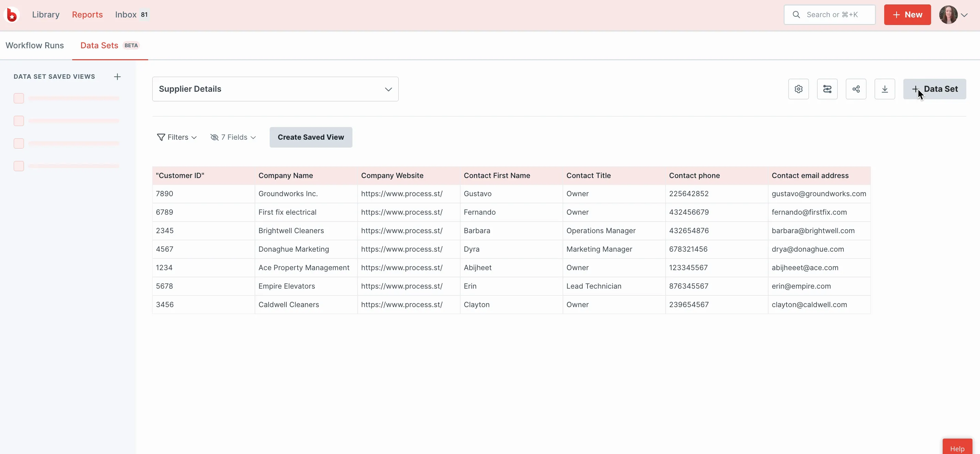Click email abijheeet@ace.com
This screenshot has width=980, height=454.
[805, 268]
